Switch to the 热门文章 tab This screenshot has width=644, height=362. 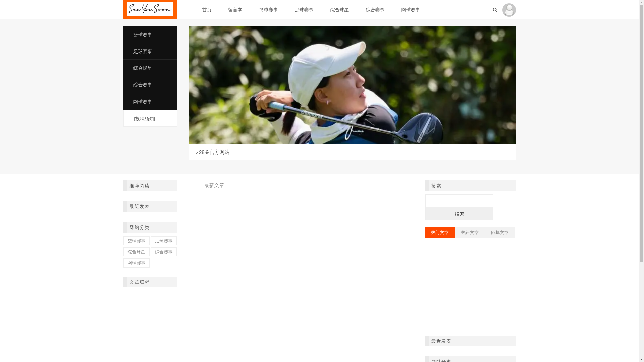click(440, 232)
